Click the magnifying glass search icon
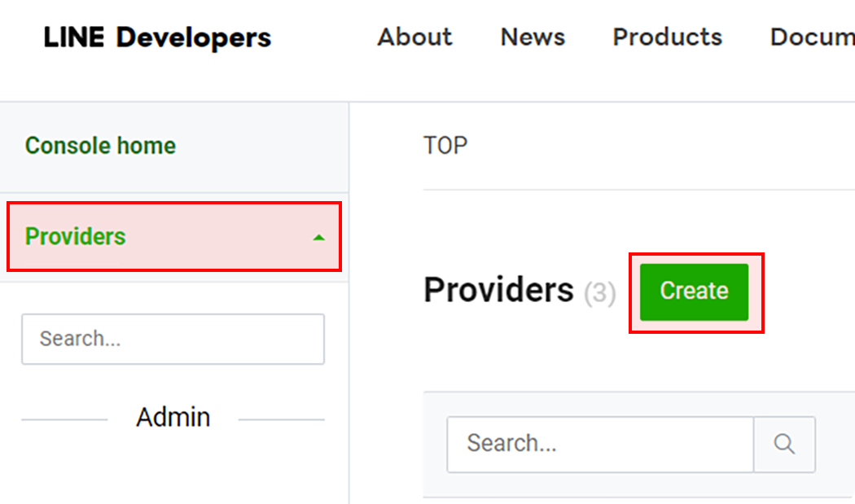This screenshot has height=504, width=855. 783,444
